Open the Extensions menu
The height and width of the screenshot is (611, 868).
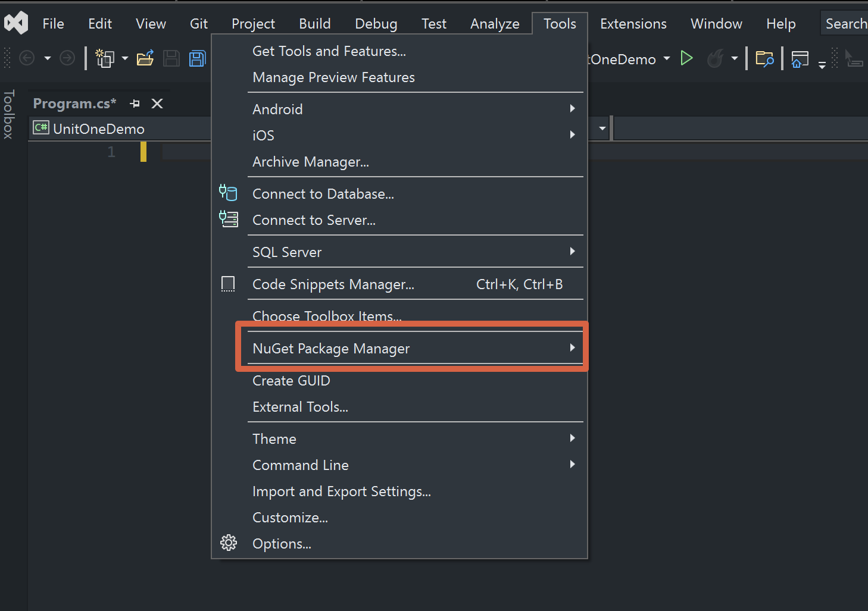[633, 24]
